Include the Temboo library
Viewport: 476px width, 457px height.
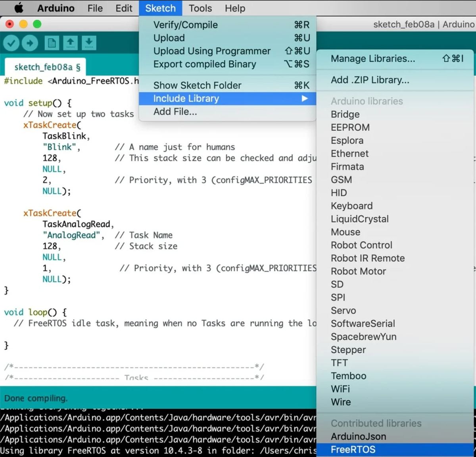[395, 376]
